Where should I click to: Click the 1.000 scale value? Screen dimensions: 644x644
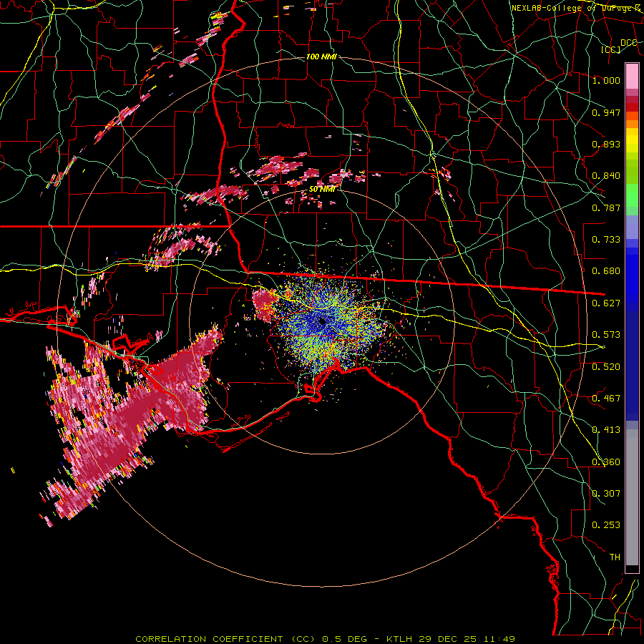click(606, 80)
